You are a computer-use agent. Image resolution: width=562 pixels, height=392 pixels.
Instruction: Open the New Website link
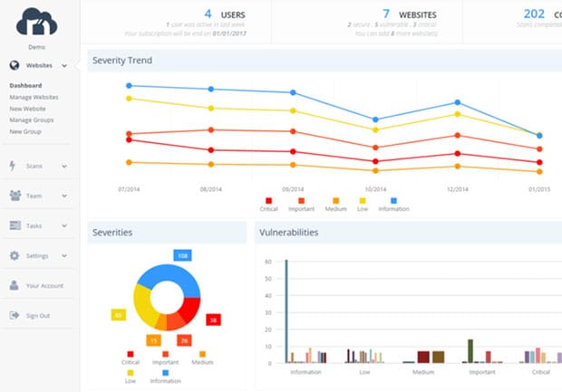29,109
